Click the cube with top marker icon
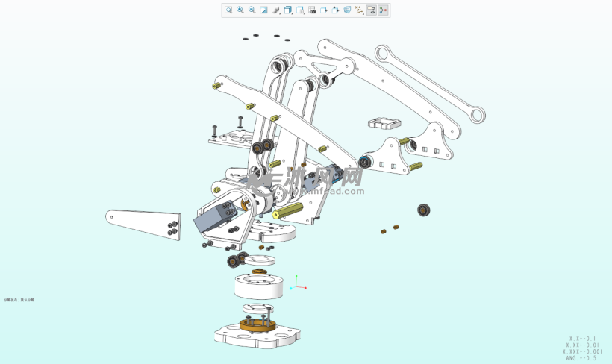Viewport: 612px width, 364px height. point(335,10)
